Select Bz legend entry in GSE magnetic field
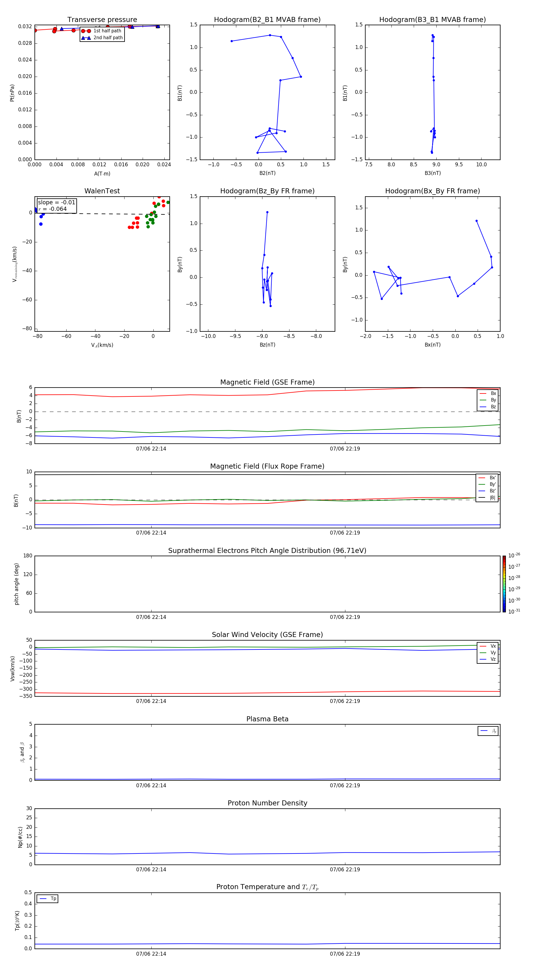 (x=488, y=407)
